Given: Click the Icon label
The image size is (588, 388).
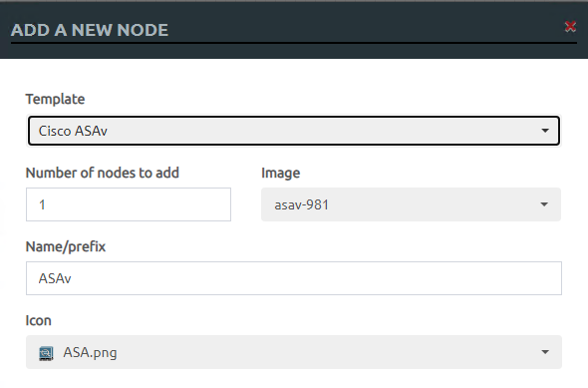Looking at the screenshot, I should coord(38,320).
